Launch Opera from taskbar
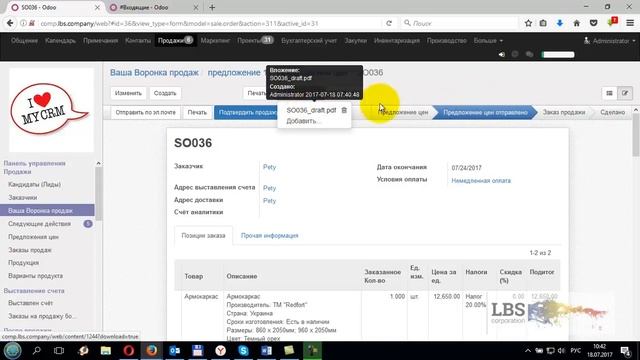 pyautogui.click(x=129, y=351)
